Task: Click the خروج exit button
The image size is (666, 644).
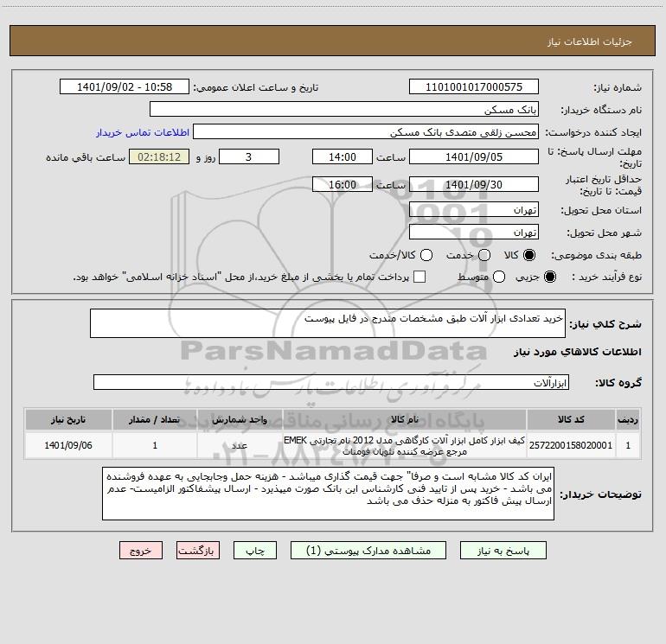Action: click(141, 551)
